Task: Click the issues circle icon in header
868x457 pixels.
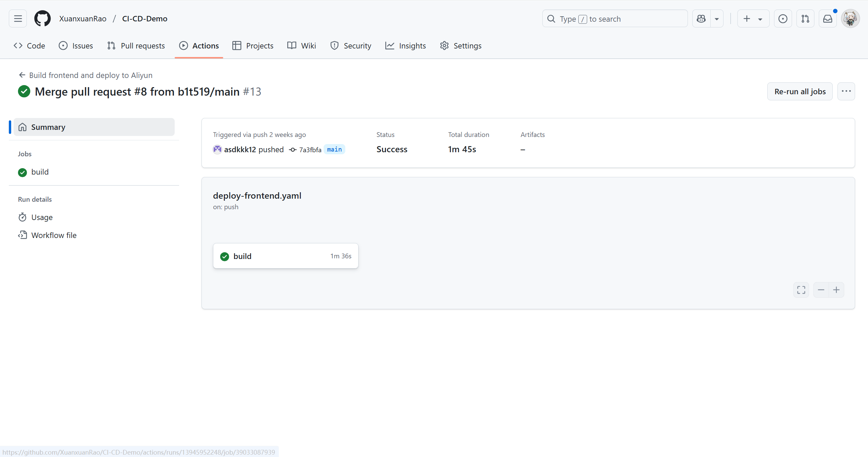Action: (x=783, y=19)
